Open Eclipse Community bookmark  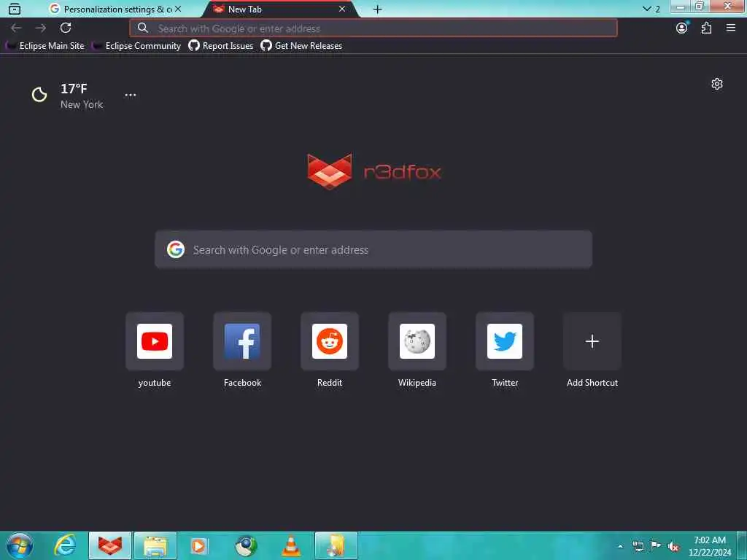click(x=136, y=46)
